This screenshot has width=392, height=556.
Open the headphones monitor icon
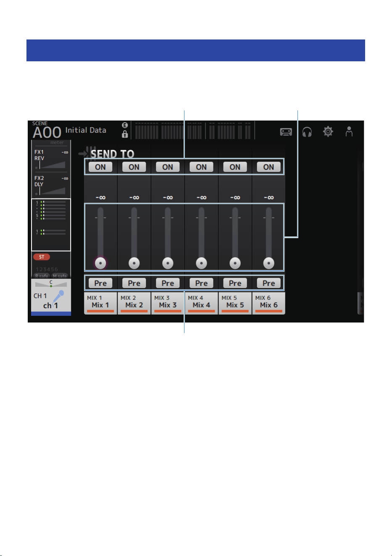307,132
